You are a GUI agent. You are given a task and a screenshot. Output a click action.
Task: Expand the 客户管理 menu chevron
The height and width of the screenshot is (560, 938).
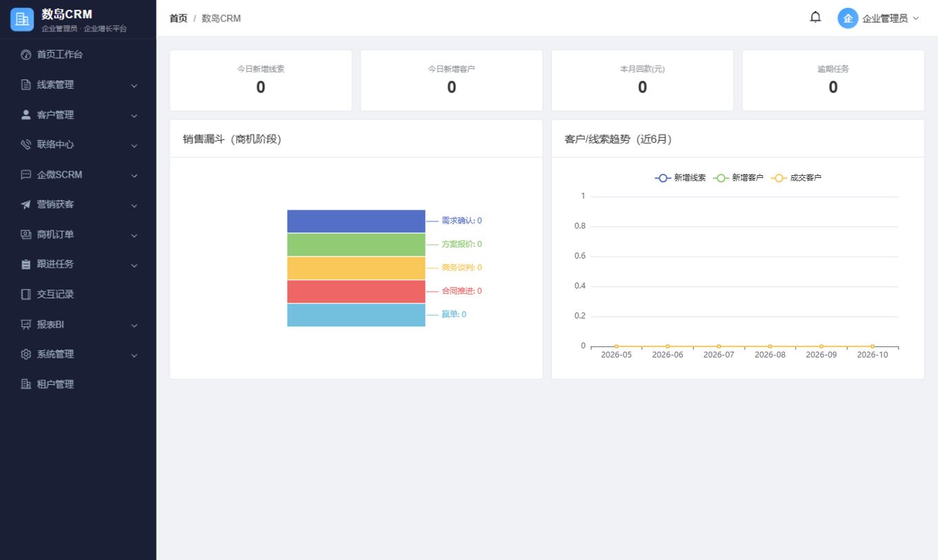pyautogui.click(x=134, y=115)
